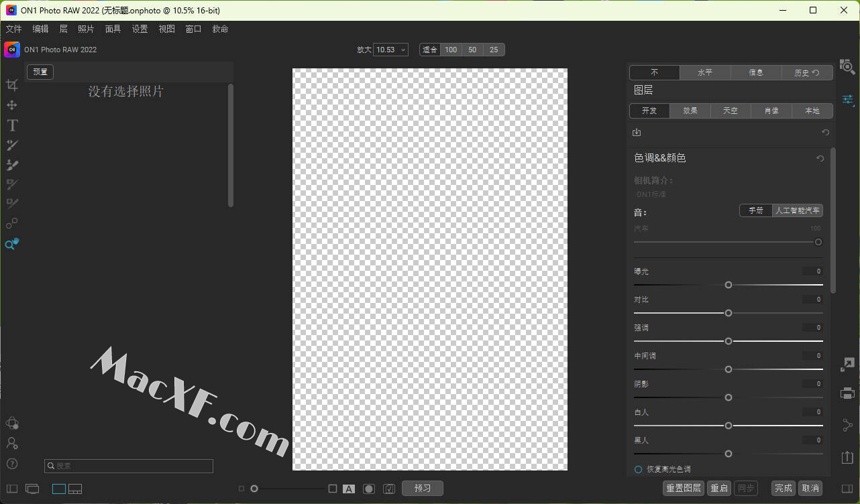Select the Crop tool in left toolbar
Image resolution: width=860 pixels, height=504 pixels.
tap(12, 85)
